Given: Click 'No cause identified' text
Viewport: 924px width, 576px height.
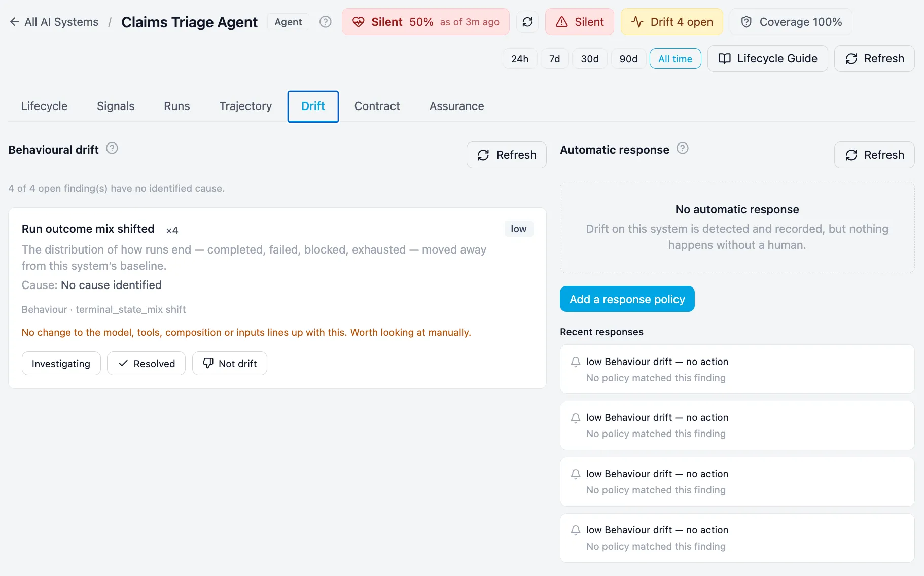Looking at the screenshot, I should point(111,285).
